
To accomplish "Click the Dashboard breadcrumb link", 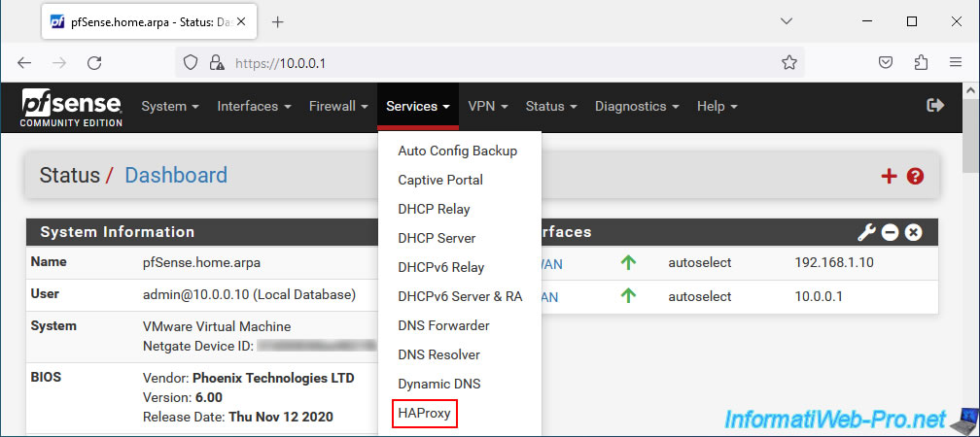I will click(x=176, y=176).
